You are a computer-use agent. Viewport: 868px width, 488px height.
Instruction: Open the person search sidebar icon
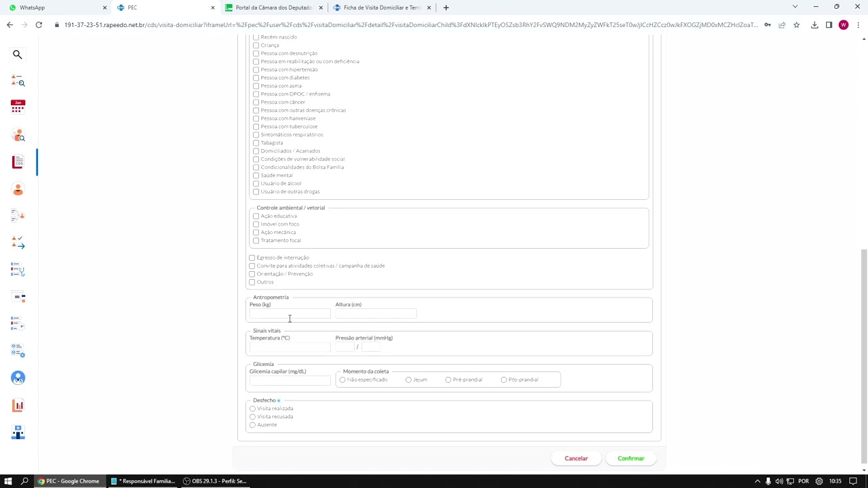(x=18, y=135)
